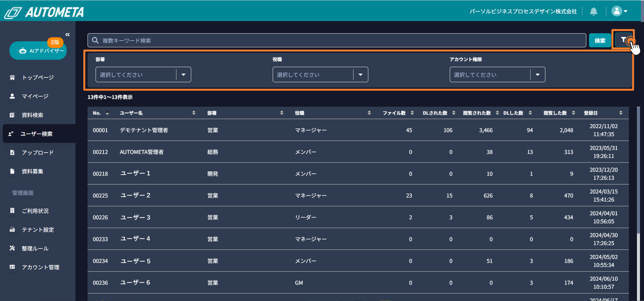Screen dimensions: 644x301
Task: Click the search magnifier icon
Action: point(95,40)
